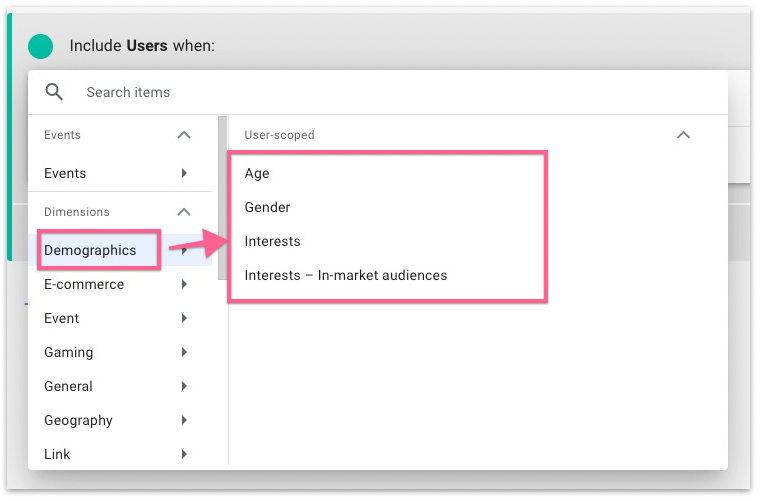Expand the Gaming dimension category
763x501 pixels.
pos(69,352)
